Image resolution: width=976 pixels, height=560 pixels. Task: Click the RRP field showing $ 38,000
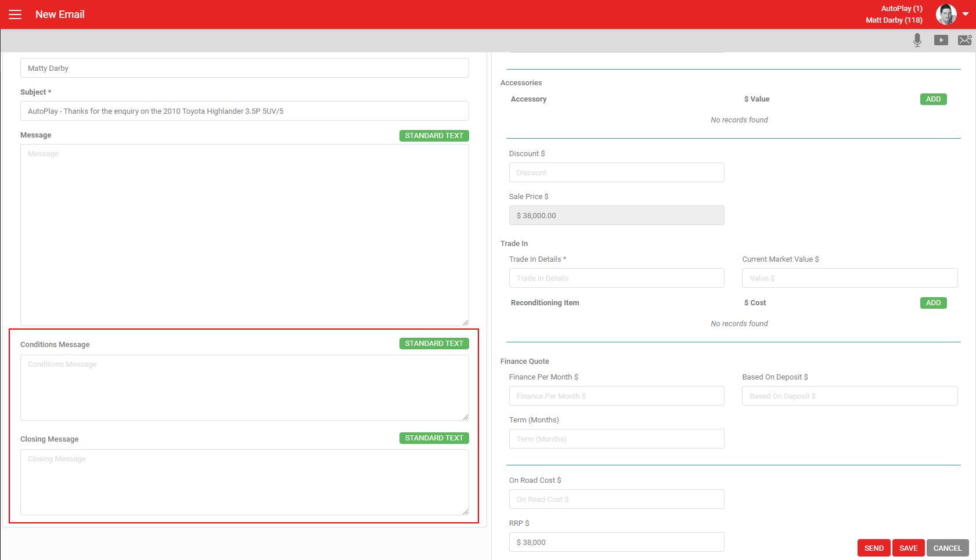coord(617,542)
